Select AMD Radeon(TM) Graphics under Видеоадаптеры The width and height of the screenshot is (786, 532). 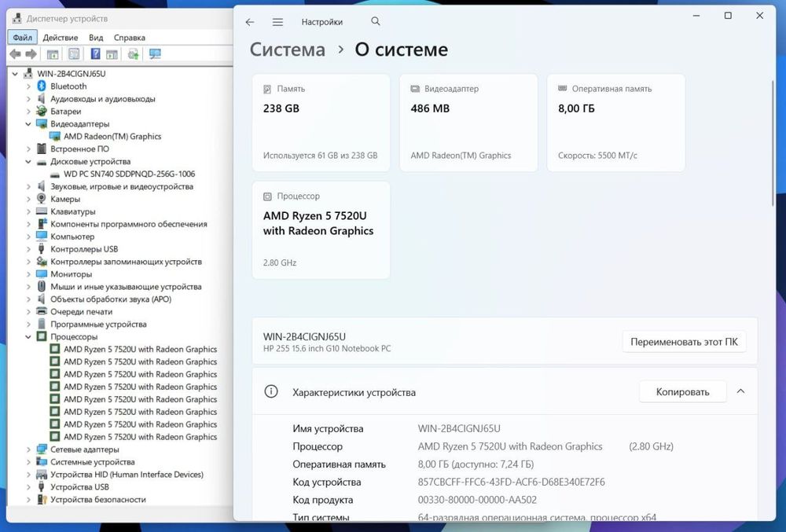pos(112,136)
